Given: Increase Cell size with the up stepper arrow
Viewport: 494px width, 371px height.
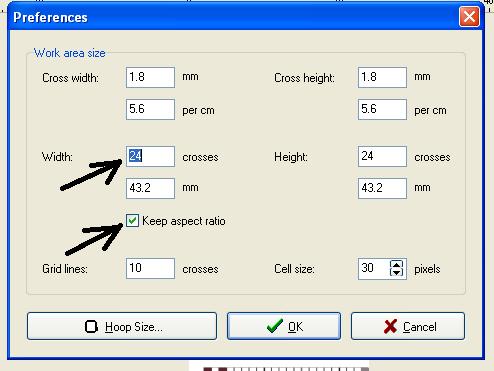Looking at the screenshot, I should click(396, 265).
